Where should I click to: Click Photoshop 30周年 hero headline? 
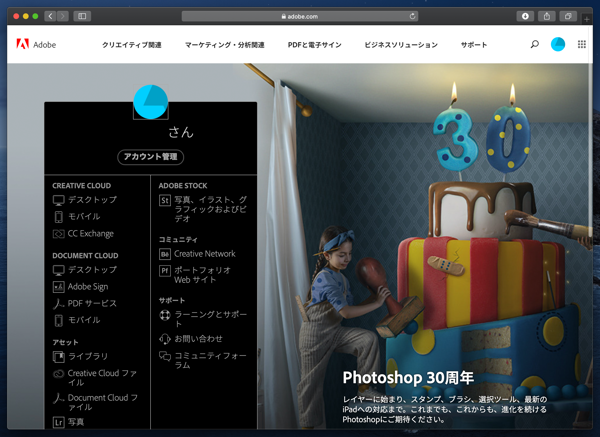(408, 378)
